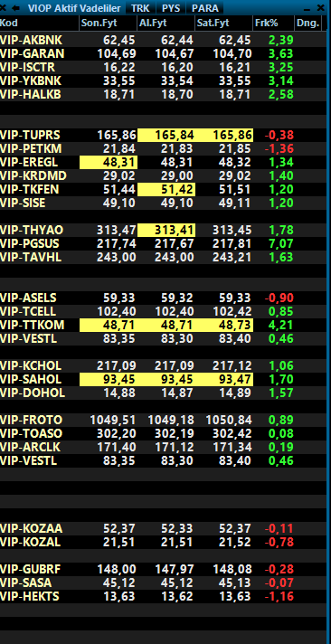The width and height of the screenshot is (331, 644).
Task: Open the PYS tab
Action: (171, 8)
